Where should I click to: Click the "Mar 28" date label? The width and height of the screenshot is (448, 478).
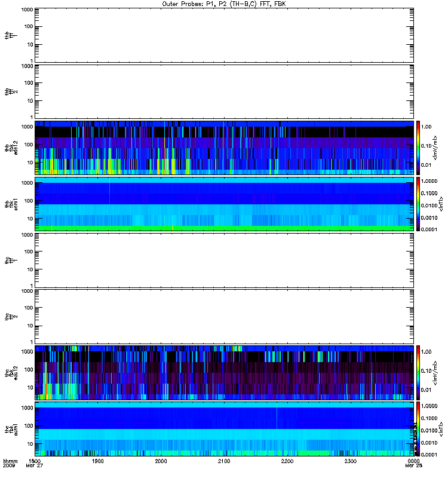pos(413,466)
